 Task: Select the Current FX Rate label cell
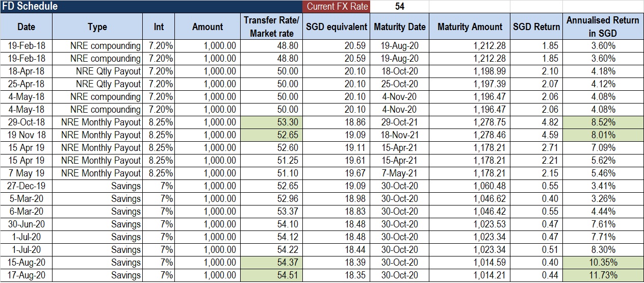point(336,7)
